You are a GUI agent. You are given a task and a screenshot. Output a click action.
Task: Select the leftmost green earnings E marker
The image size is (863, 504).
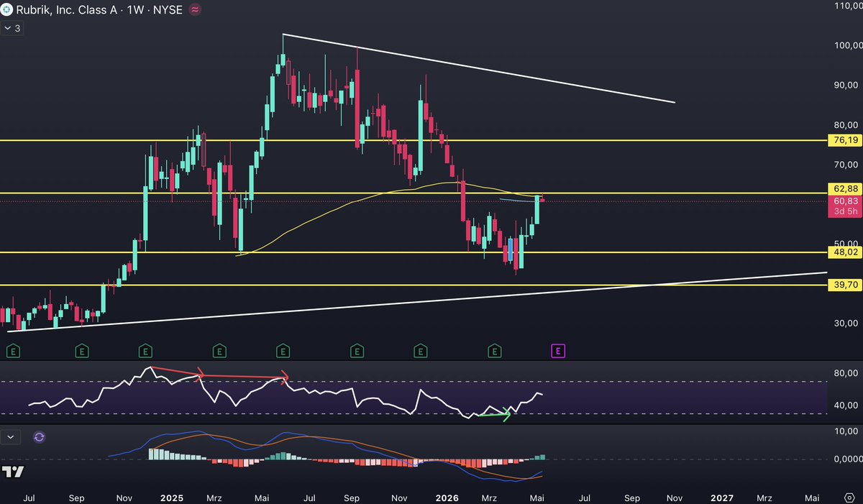(12, 351)
